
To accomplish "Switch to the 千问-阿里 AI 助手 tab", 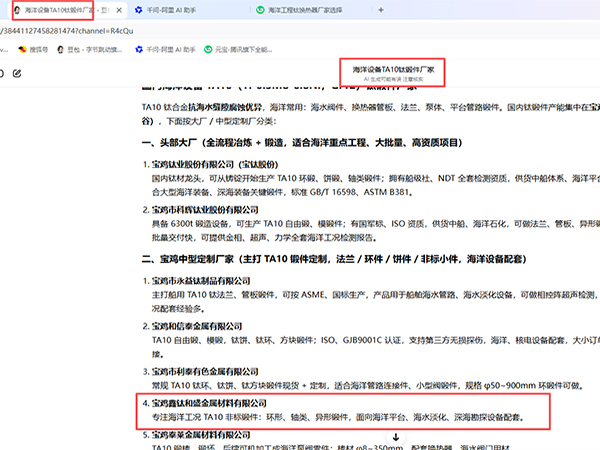I will [x=165, y=10].
